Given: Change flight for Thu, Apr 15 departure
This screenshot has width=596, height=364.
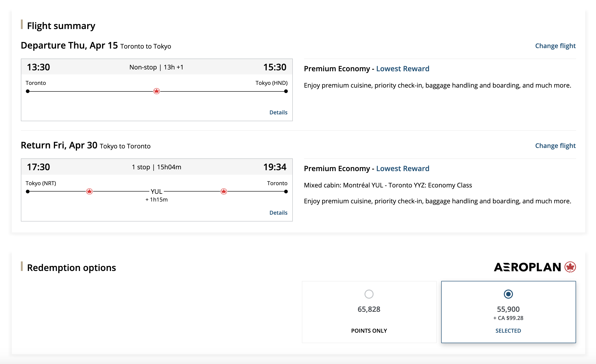Looking at the screenshot, I should coord(555,46).
